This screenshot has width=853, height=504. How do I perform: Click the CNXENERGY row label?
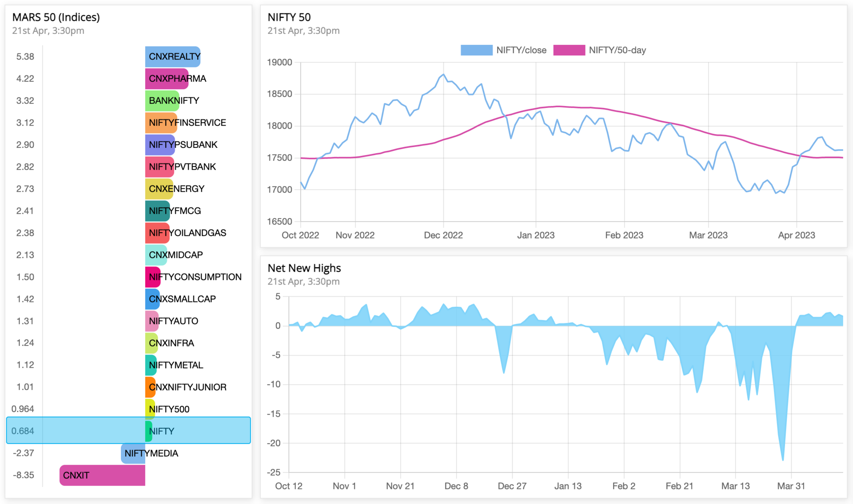[176, 189]
